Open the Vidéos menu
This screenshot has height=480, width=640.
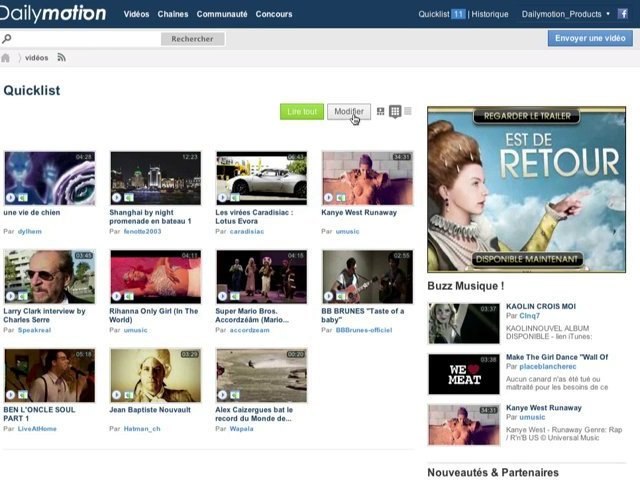pos(136,14)
